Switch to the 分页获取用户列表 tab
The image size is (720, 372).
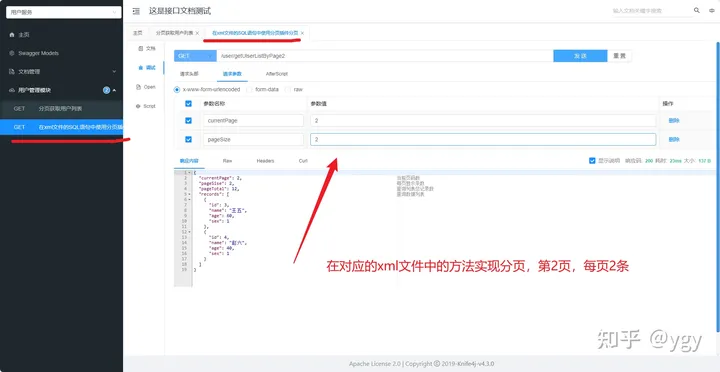click(x=174, y=33)
